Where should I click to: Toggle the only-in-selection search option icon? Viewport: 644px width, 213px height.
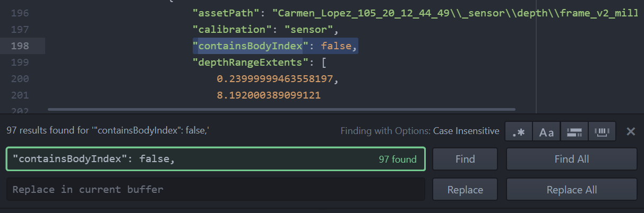pos(574,131)
